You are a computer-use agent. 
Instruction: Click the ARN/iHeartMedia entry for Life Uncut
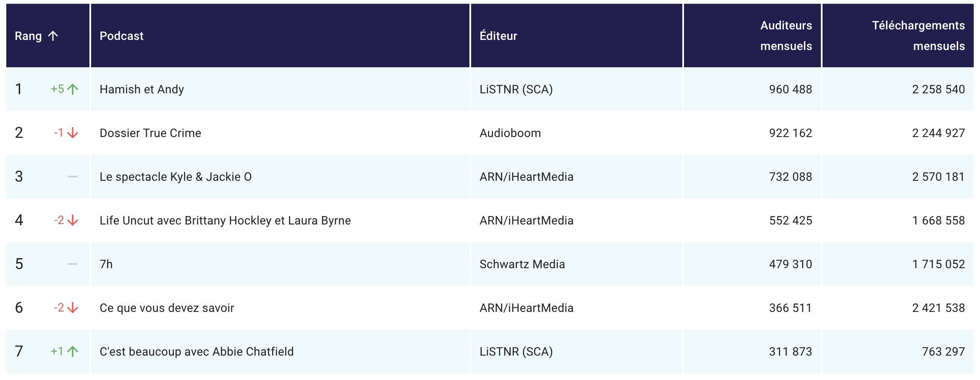click(527, 220)
